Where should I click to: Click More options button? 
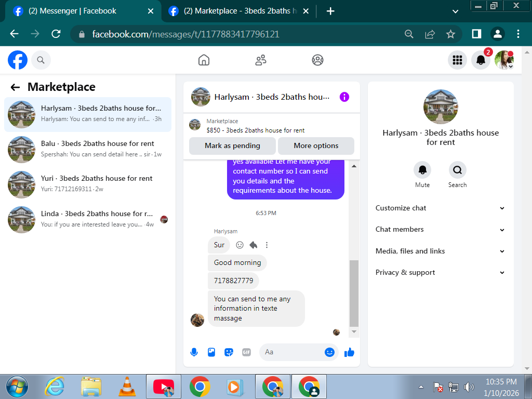[x=316, y=146]
